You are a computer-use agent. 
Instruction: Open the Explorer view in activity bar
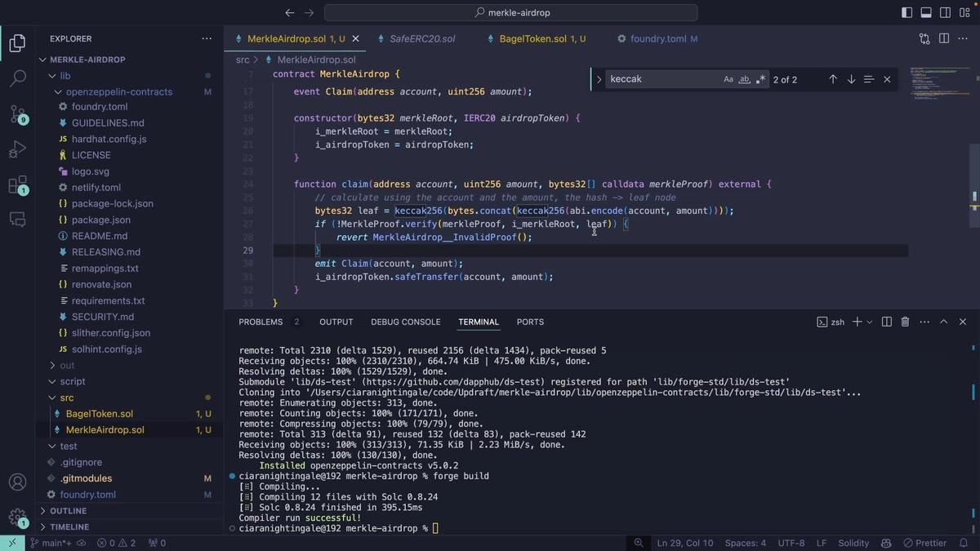pyautogui.click(x=17, y=43)
